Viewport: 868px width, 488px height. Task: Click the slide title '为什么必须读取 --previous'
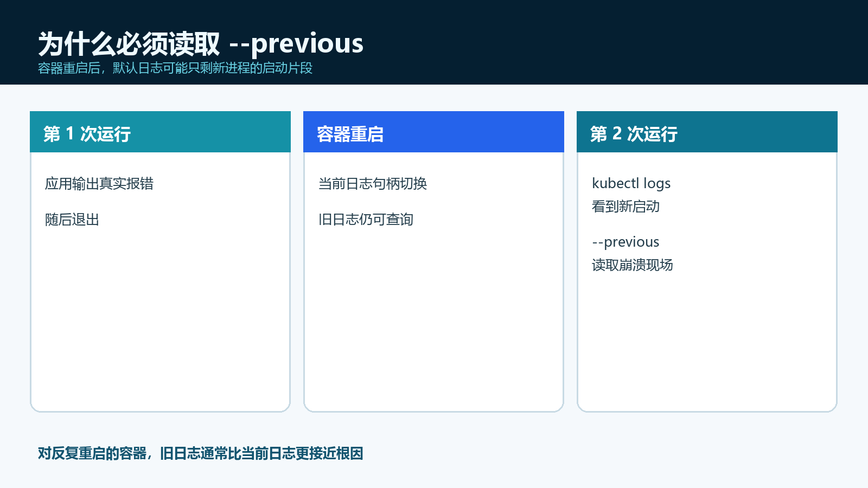tap(201, 43)
